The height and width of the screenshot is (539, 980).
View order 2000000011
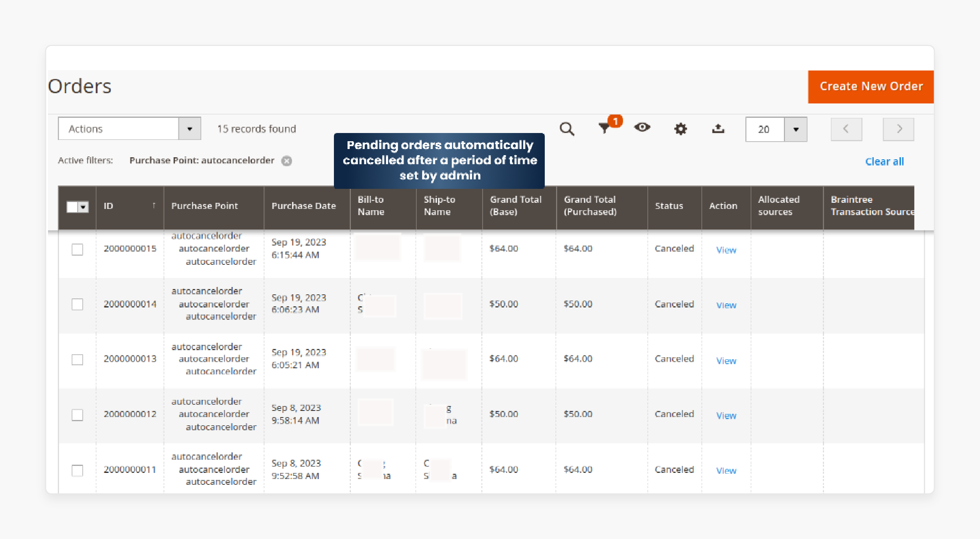tap(726, 470)
